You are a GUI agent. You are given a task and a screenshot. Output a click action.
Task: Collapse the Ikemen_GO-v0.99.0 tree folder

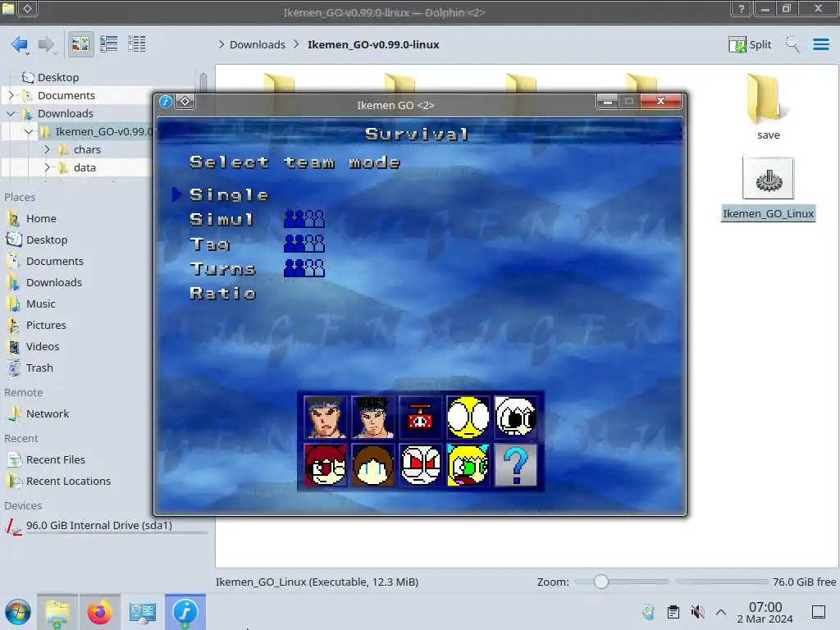pyautogui.click(x=29, y=131)
